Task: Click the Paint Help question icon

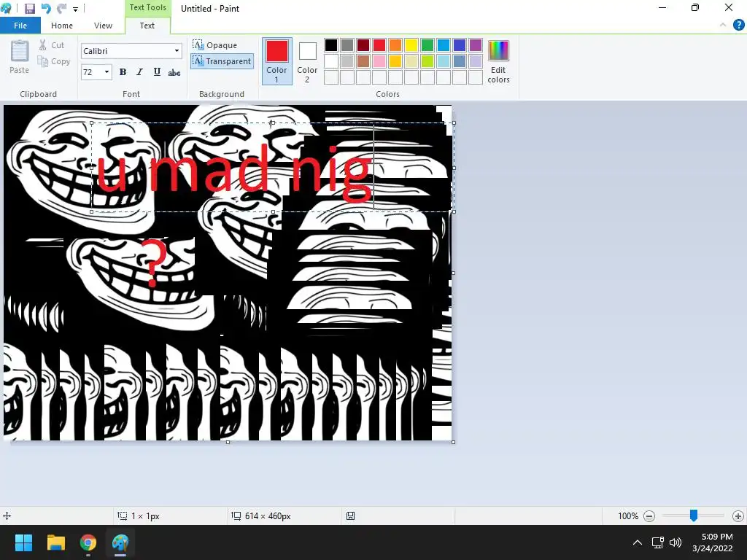Action: coord(738,26)
